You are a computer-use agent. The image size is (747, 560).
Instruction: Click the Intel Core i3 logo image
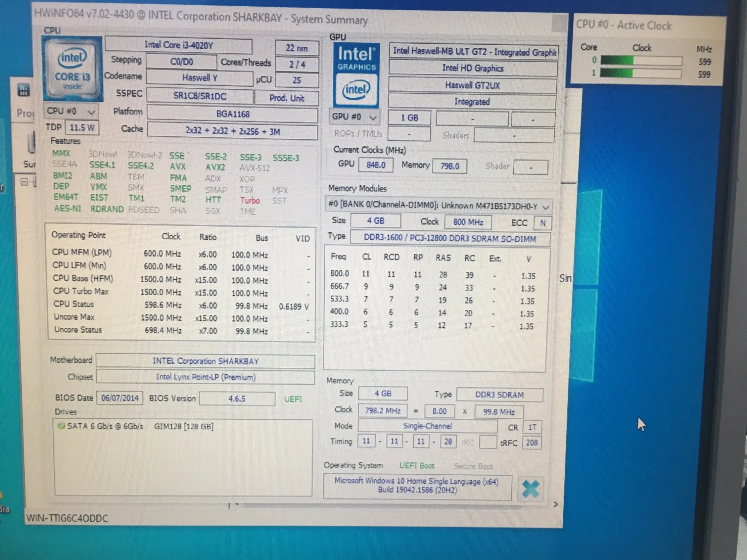click(72, 69)
